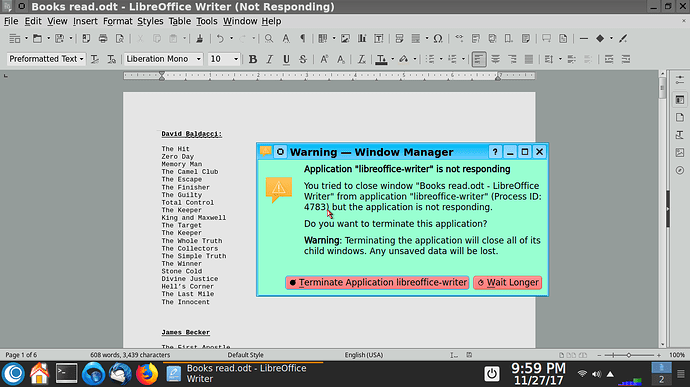The width and height of the screenshot is (690, 387).
Task: Insert footnote icon
Action: coord(476,39)
